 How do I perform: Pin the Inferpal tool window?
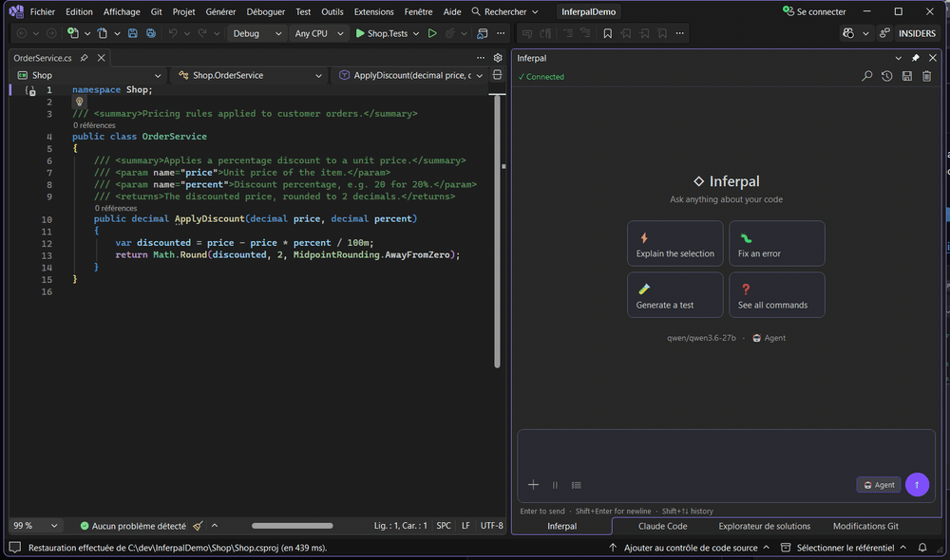(x=916, y=58)
